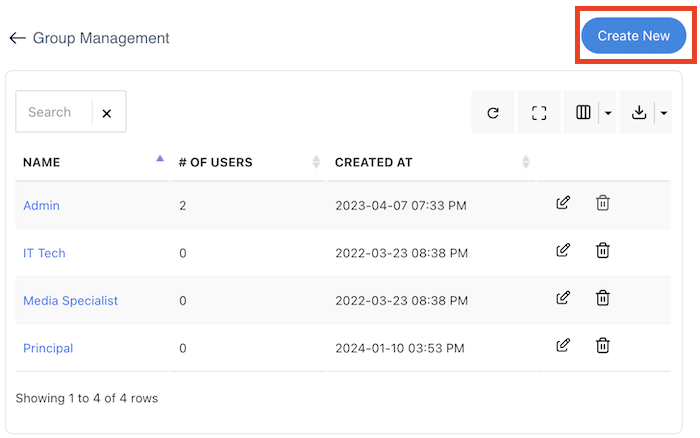Delete the Media Specialist group
This screenshot has height=438, width=700.
pyautogui.click(x=603, y=298)
